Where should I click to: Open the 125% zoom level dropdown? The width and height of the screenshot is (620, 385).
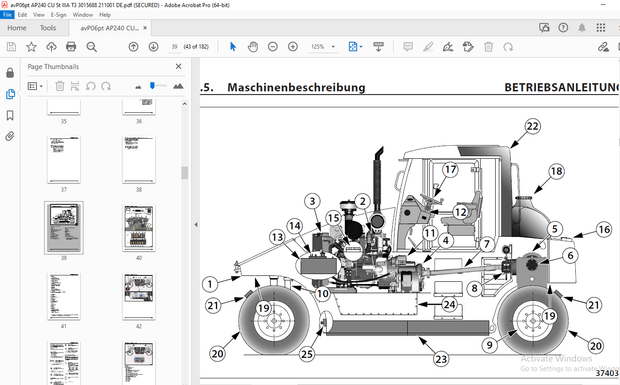click(323, 47)
